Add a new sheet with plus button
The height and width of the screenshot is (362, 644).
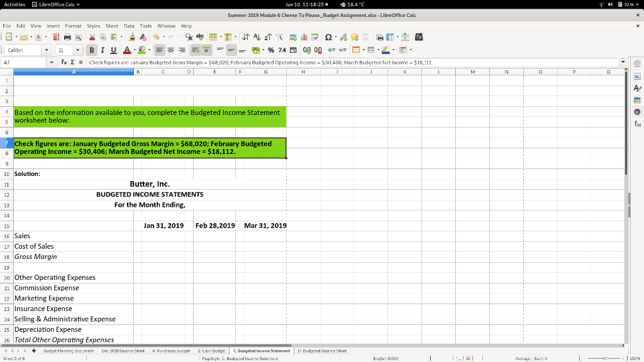34,351
